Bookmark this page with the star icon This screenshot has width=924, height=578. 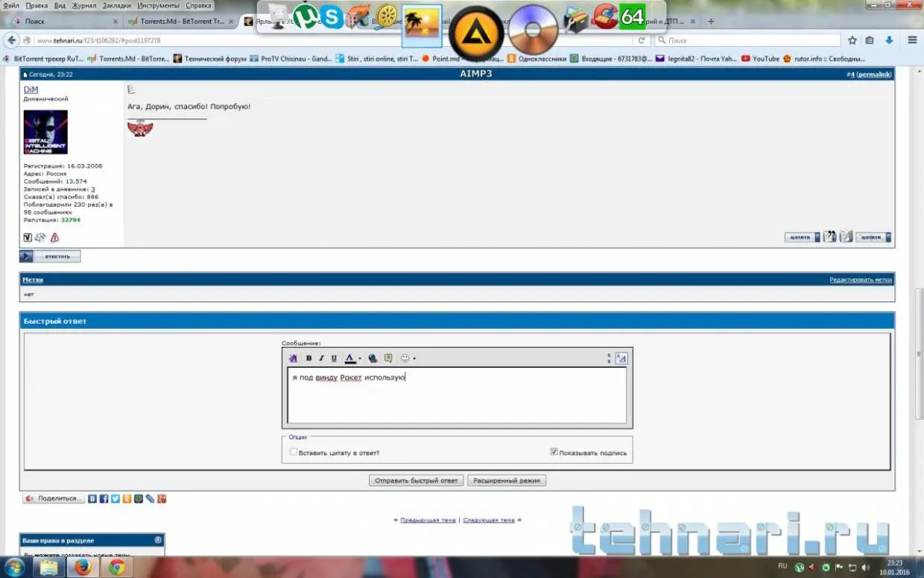(852, 40)
